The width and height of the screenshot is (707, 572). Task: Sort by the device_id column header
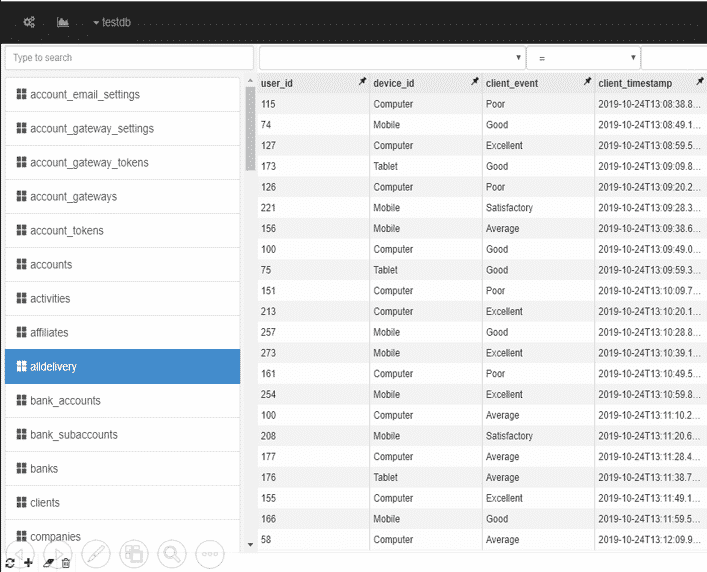[x=394, y=83]
